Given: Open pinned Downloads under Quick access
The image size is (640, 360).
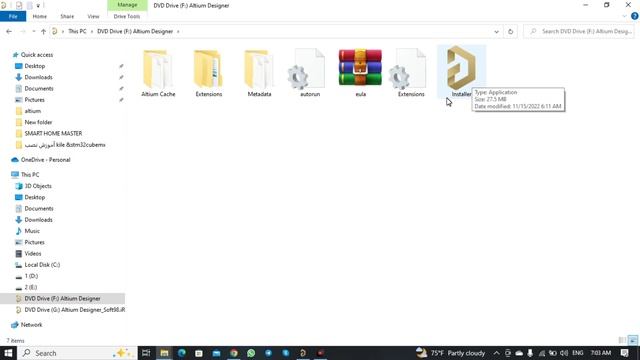Looking at the screenshot, I should (x=38, y=77).
